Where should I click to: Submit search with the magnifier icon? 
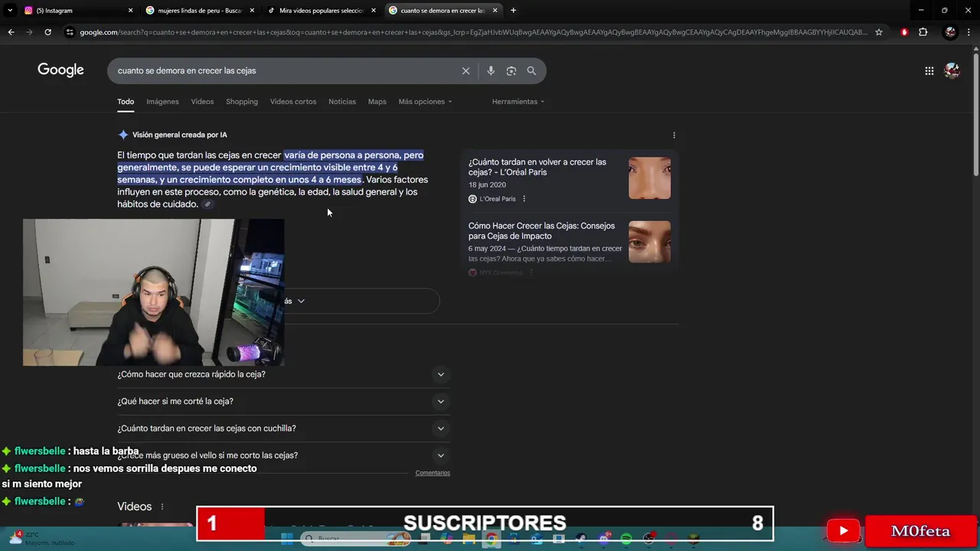tap(531, 70)
